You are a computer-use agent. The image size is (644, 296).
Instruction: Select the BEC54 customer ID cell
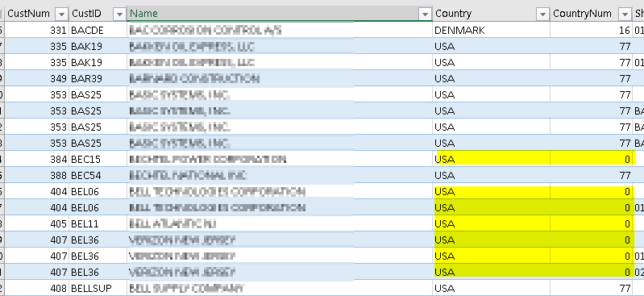pyautogui.click(x=98, y=175)
